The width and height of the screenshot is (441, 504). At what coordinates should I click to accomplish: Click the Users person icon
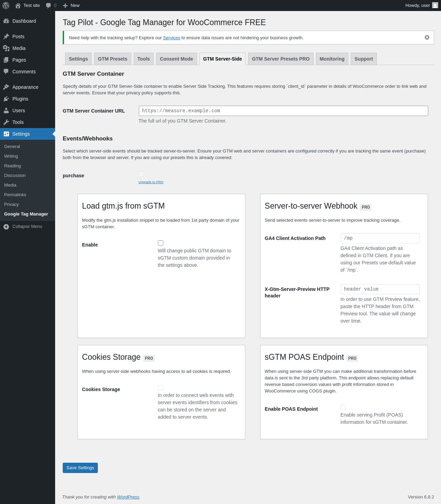[x=6, y=111]
